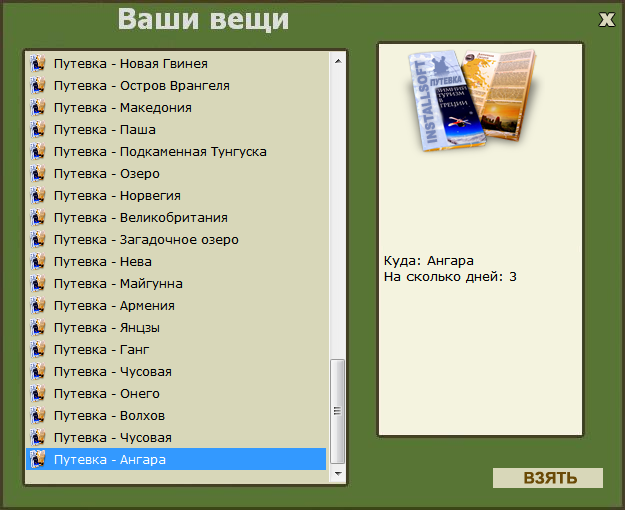The height and width of the screenshot is (510, 625).
Task: Select Путевка - Ганг
Action: point(176,350)
